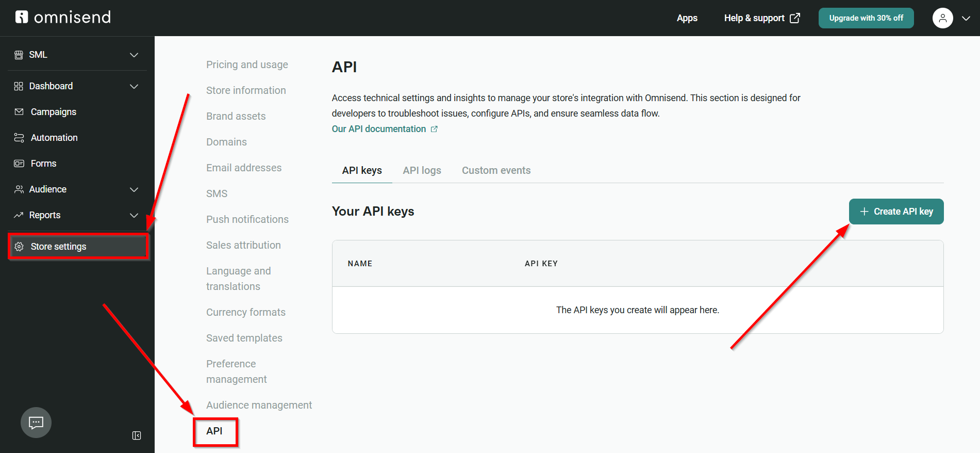This screenshot has height=453, width=980.
Task: Click the omnisend wordmark text
Action: [73, 18]
